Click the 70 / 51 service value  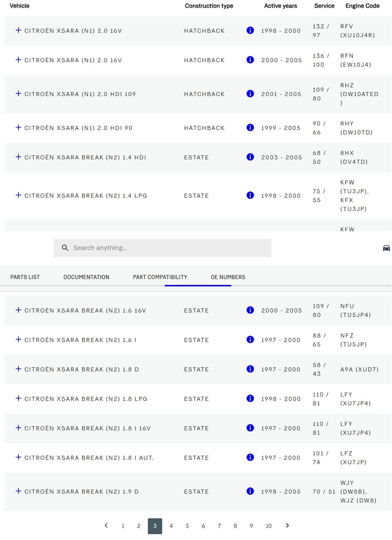(x=324, y=492)
